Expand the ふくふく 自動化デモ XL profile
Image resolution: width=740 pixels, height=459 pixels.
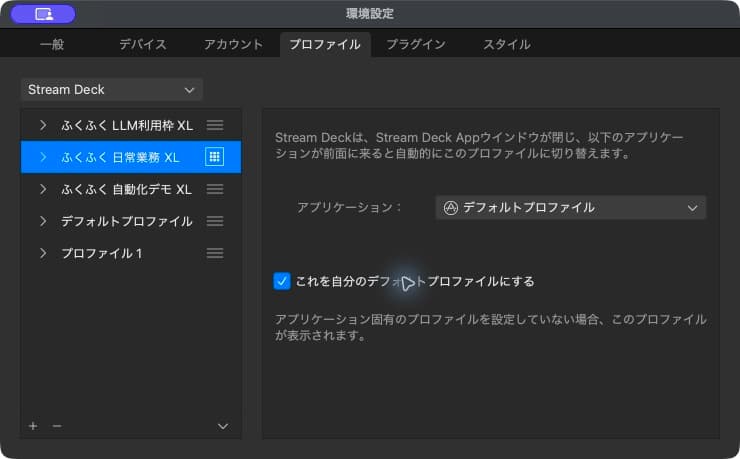[x=43, y=189]
